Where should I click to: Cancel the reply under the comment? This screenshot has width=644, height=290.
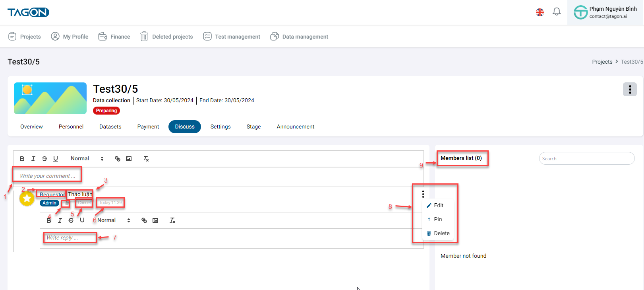click(84, 203)
